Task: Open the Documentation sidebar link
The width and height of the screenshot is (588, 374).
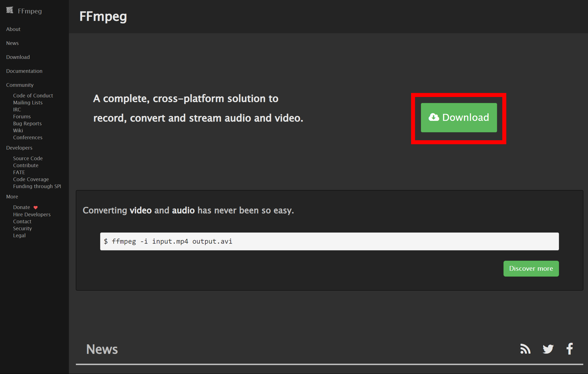Action: pyautogui.click(x=24, y=71)
